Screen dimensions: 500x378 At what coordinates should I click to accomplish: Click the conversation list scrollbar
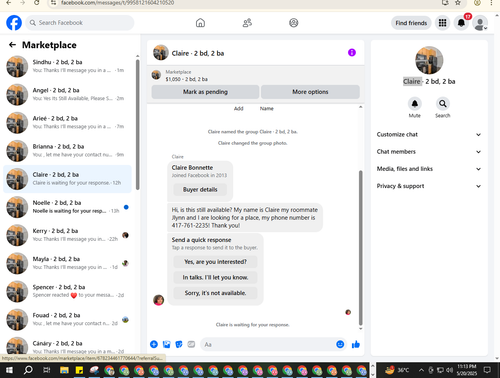coord(138,125)
